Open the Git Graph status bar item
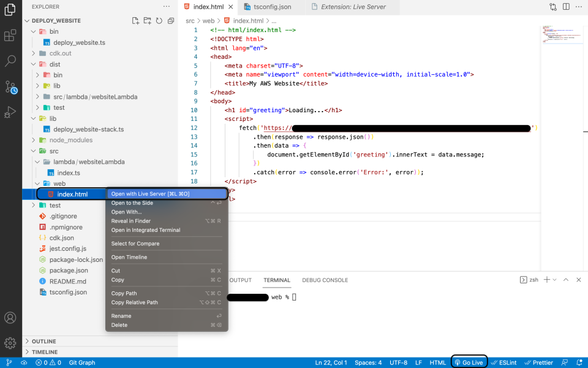The height and width of the screenshot is (368, 588). click(82, 362)
